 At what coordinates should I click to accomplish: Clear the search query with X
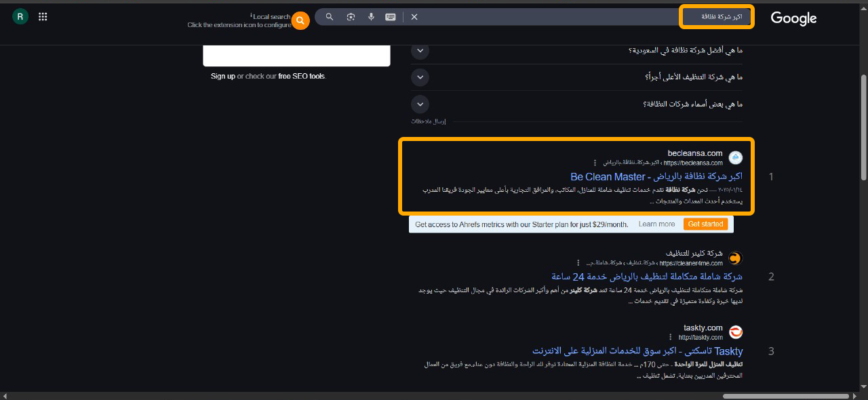coord(414,17)
